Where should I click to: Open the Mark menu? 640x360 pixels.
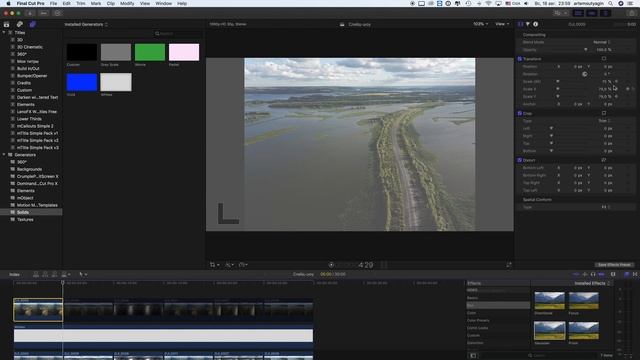pyautogui.click(x=96, y=3)
